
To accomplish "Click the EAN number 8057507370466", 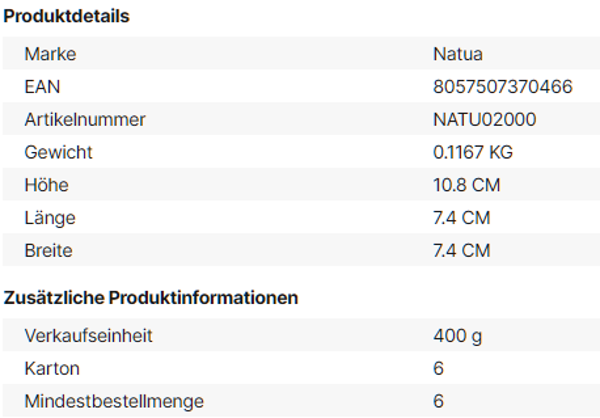I will click(502, 87).
